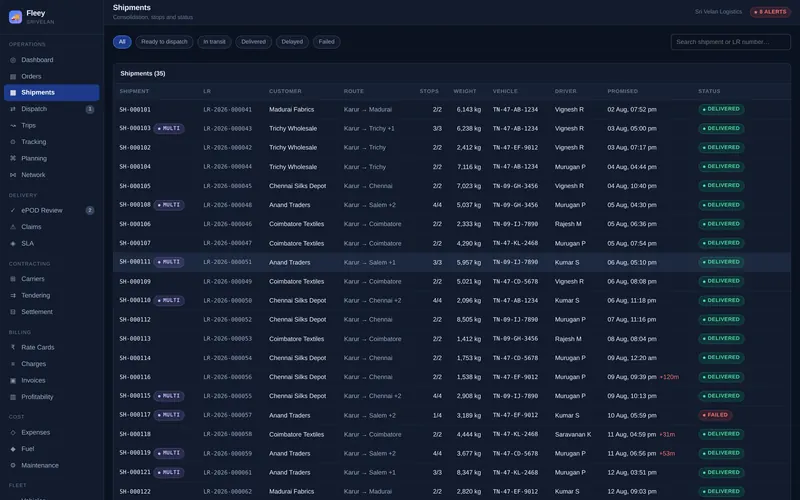Click the Network sidebar icon

pyautogui.click(x=13, y=175)
